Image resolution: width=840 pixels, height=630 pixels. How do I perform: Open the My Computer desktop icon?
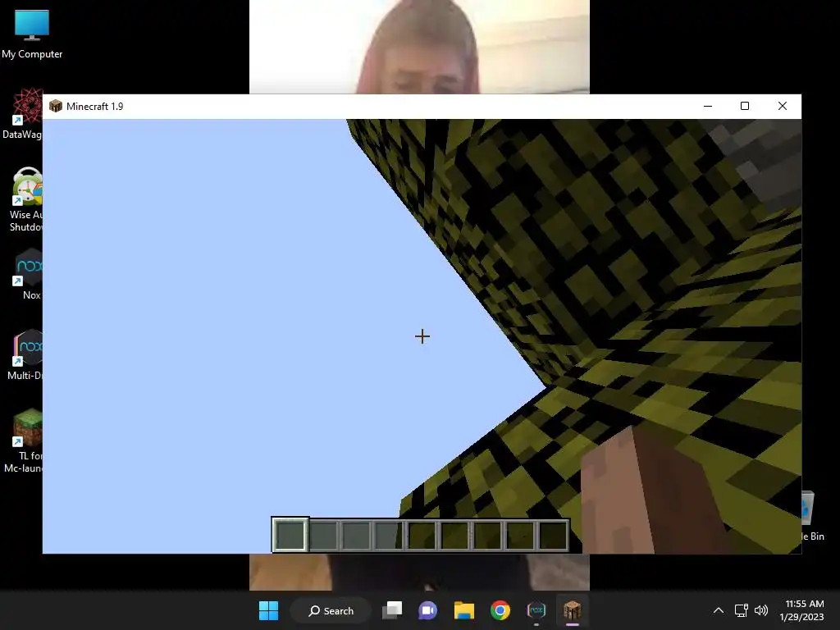(32, 34)
